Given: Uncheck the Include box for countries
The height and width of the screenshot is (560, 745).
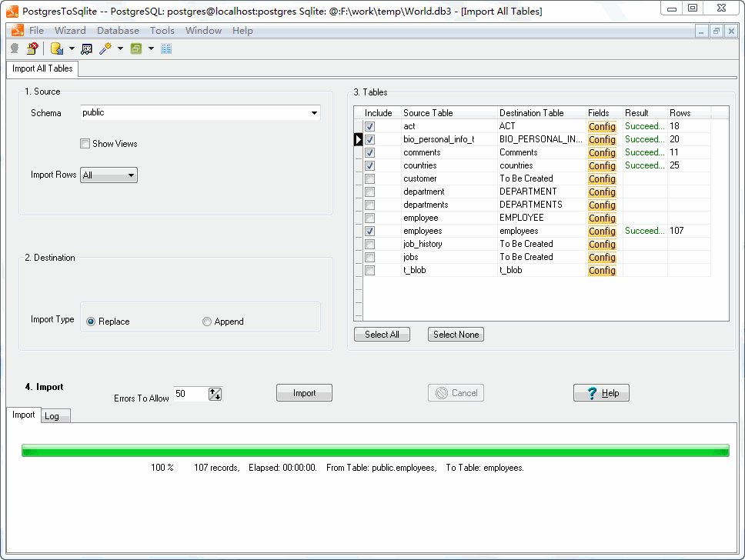Looking at the screenshot, I should pos(369,165).
